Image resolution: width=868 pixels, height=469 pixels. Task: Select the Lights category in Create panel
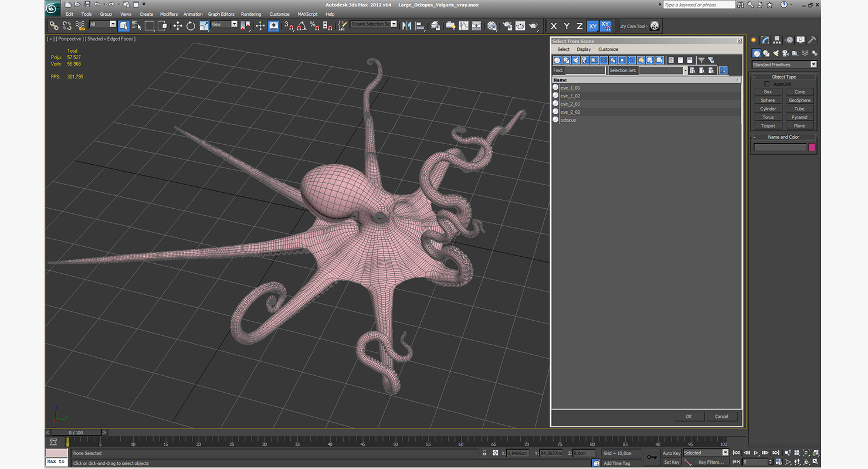[x=776, y=53]
